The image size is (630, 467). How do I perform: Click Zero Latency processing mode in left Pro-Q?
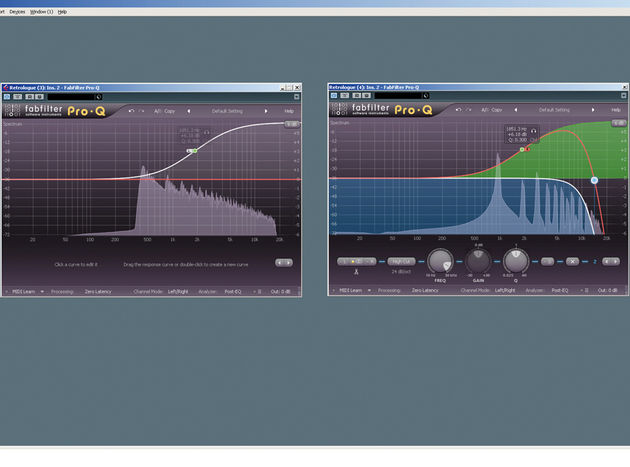point(98,291)
